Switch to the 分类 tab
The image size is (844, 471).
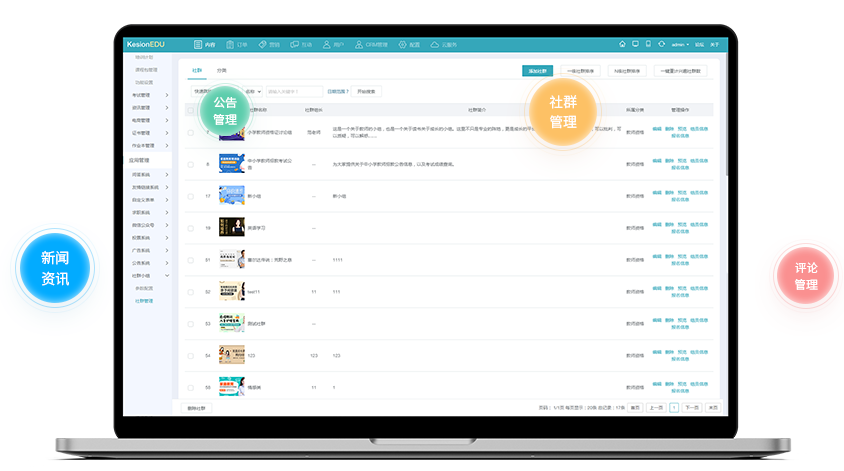point(222,71)
